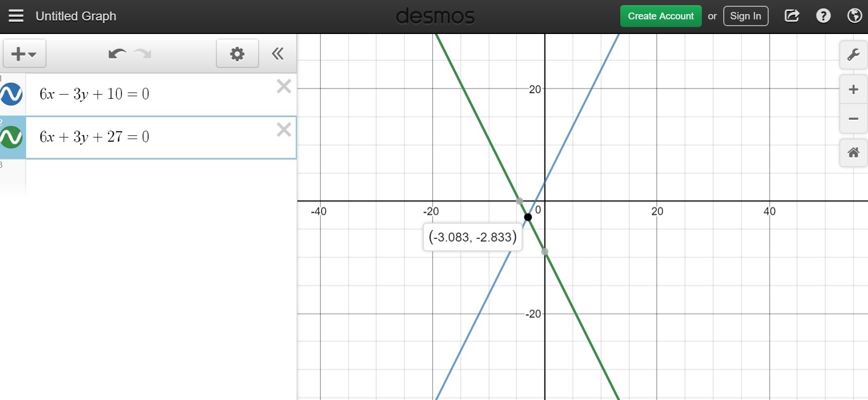
Task: Click the (-3.083, -2.833) coordinate label
Action: coord(472,237)
